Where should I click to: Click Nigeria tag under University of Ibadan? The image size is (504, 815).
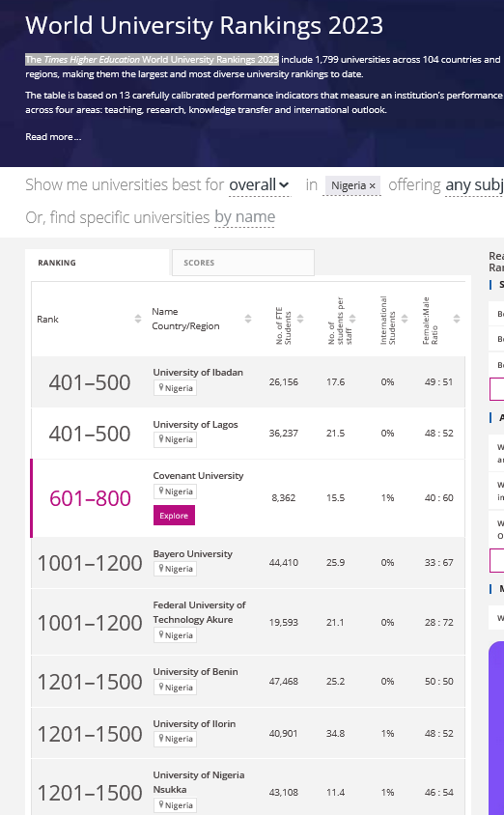[175, 388]
